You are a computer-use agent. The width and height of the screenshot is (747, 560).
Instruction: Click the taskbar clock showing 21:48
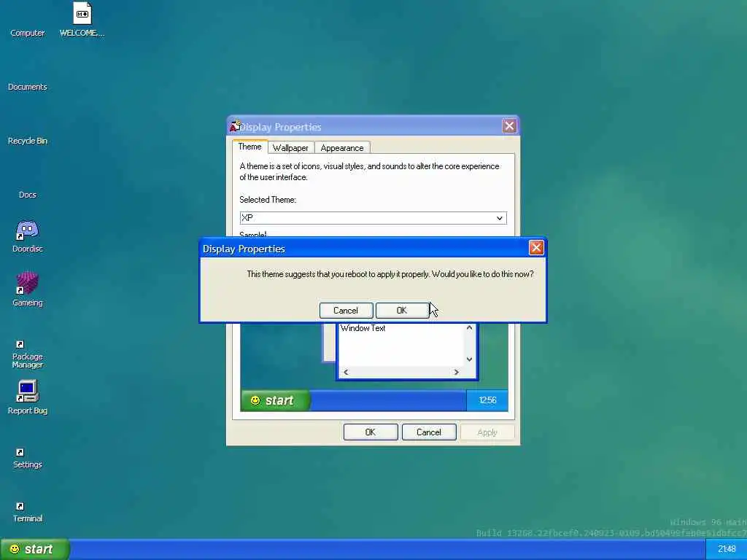click(x=726, y=550)
